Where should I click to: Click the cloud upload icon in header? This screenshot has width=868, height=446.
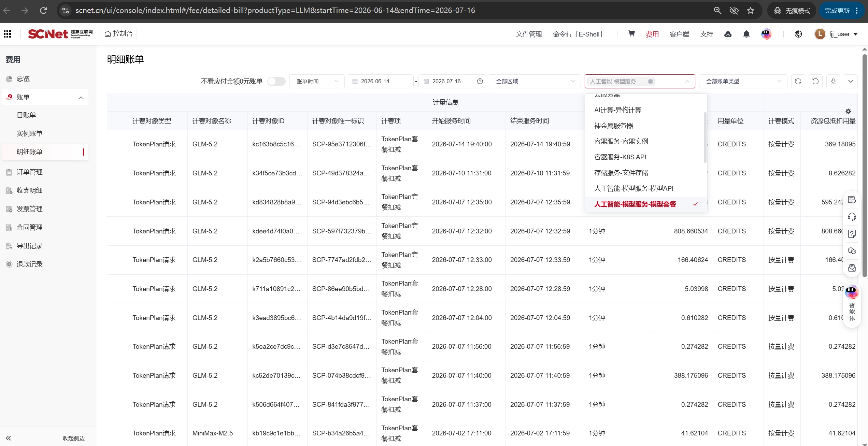click(x=728, y=34)
